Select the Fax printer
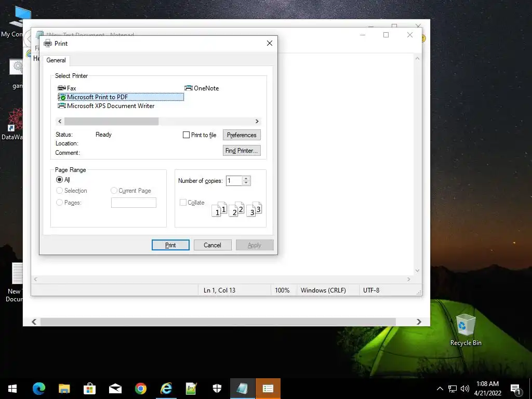532x399 pixels. [x=67, y=88]
